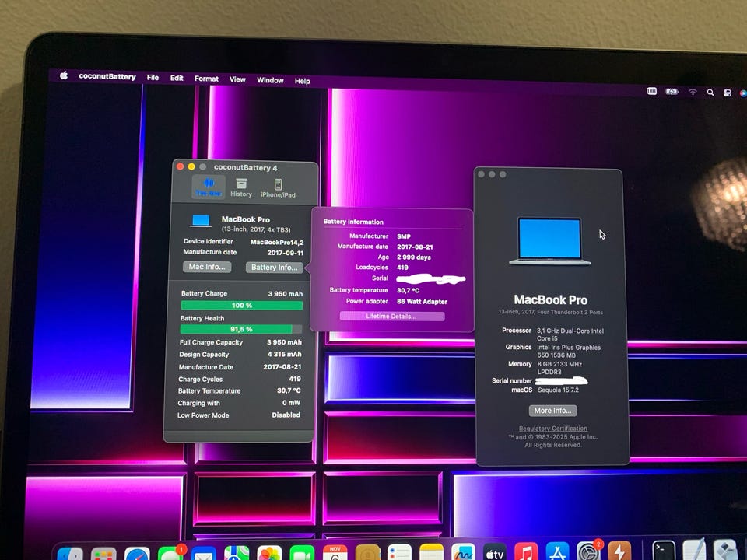
Task: Open FaceTime from the Dock
Action: (302, 554)
